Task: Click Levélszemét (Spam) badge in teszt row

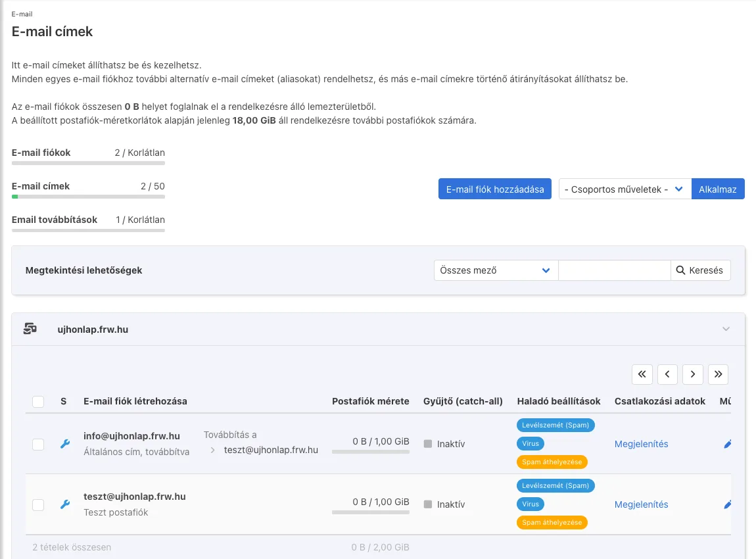Action: point(555,486)
